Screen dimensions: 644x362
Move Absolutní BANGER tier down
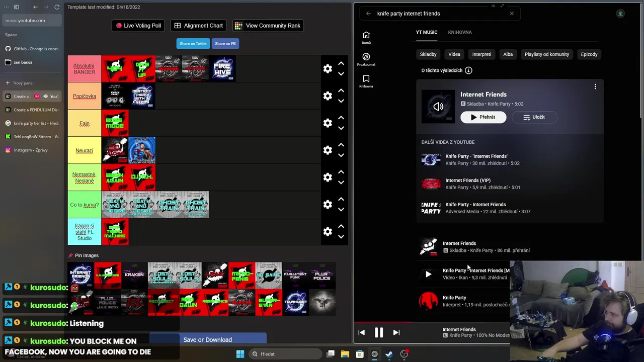click(341, 74)
